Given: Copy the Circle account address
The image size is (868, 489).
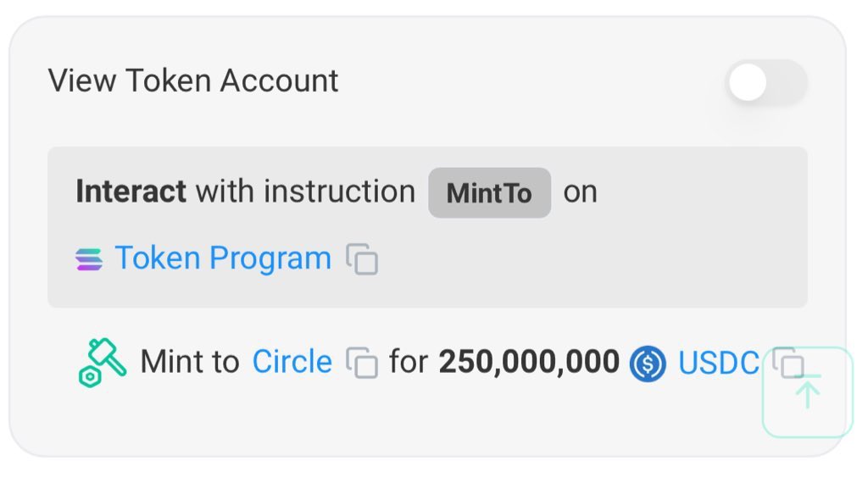Looking at the screenshot, I should (x=362, y=363).
